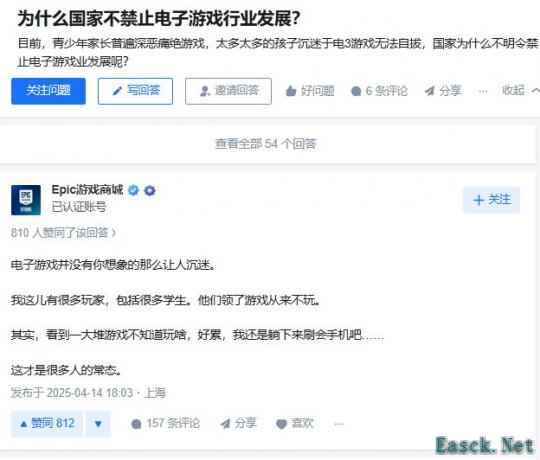Screen dimensions: 540x460
Task: Open the three-dot menu after 喜欢
Action: pyautogui.click(x=339, y=424)
